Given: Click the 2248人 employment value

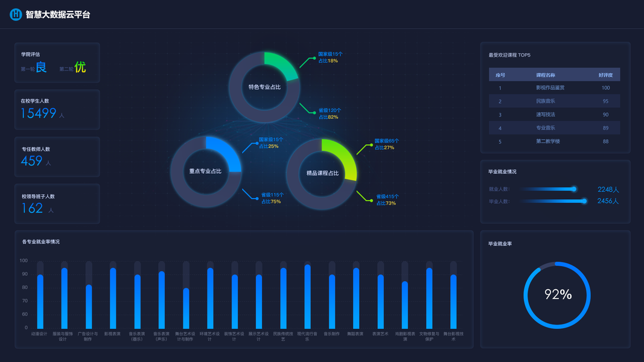Looking at the screenshot, I should 608,189.
